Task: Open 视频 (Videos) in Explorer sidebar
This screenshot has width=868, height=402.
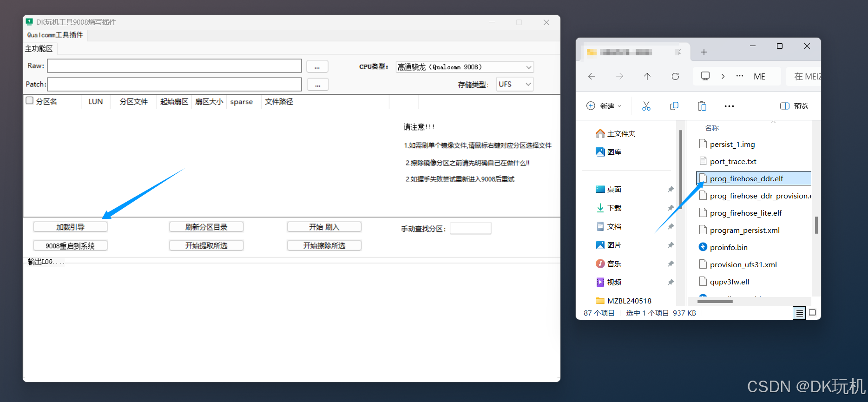Action: [609, 282]
